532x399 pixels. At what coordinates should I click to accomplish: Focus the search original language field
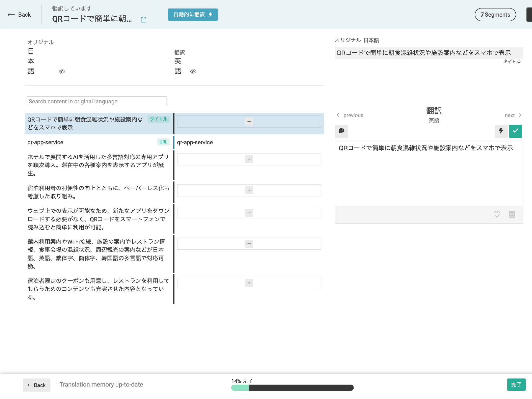[x=97, y=101]
